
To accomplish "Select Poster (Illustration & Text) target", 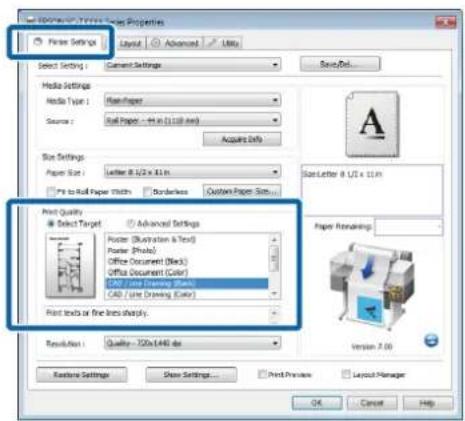I will tap(187, 239).
